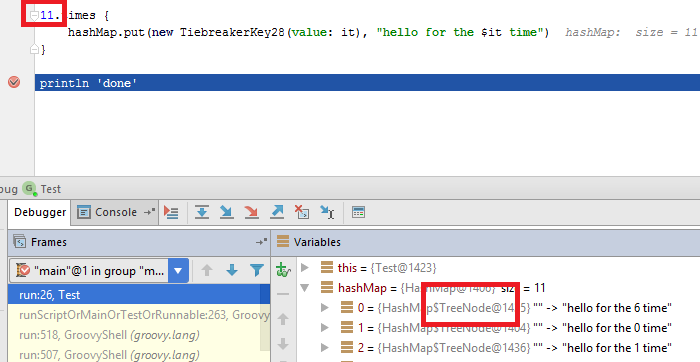Toggle the breakpoint on println line
The image size is (700, 362).
coord(14,82)
